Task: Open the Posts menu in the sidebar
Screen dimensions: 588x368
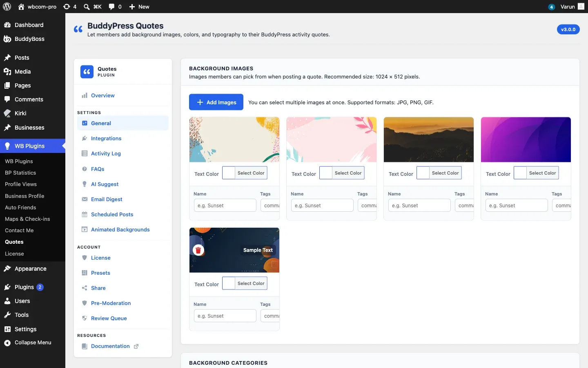Action: [x=33, y=58]
